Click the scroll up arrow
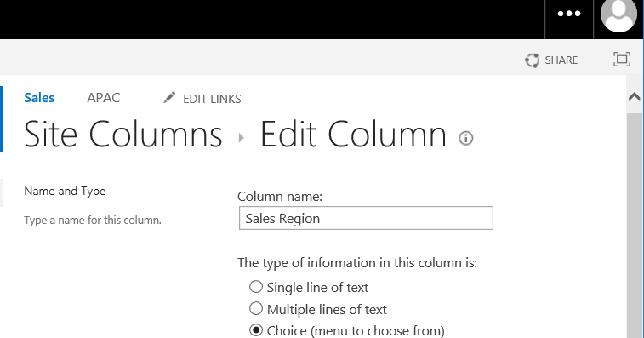The height and width of the screenshot is (338, 644). [x=635, y=97]
